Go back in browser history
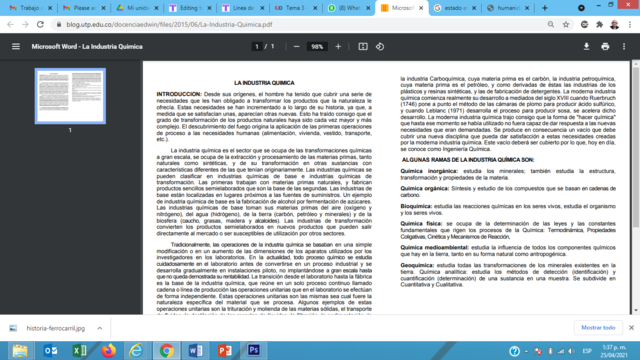Screen dimensions: 640x360 pyautogui.click(x=10, y=24)
